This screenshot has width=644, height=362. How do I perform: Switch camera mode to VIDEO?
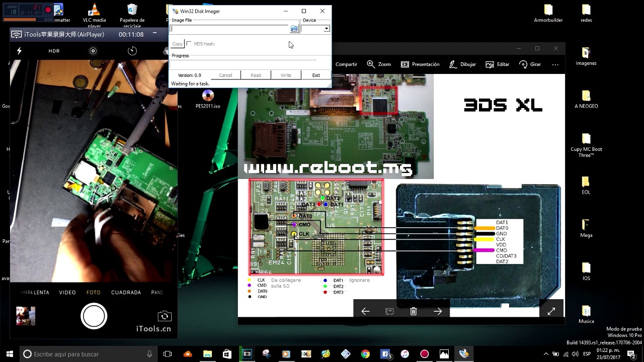tap(67, 292)
